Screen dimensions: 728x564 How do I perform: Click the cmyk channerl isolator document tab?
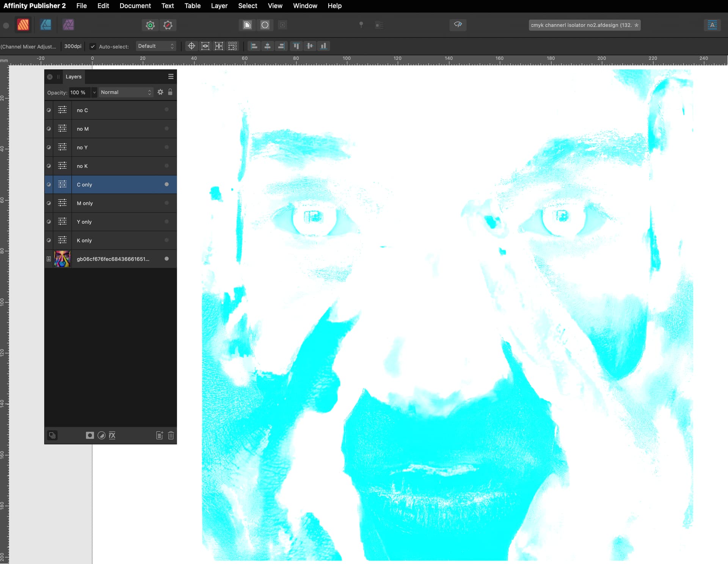pos(584,25)
